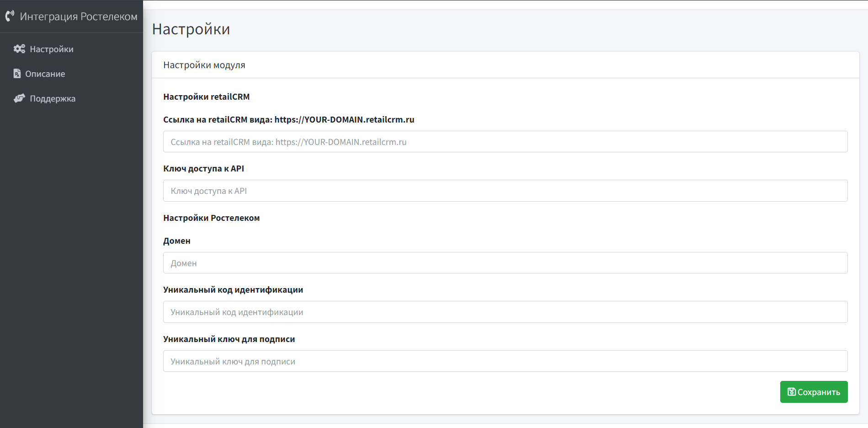Open the Настройки sidebar menu item
This screenshot has width=868, height=428.
[71, 49]
